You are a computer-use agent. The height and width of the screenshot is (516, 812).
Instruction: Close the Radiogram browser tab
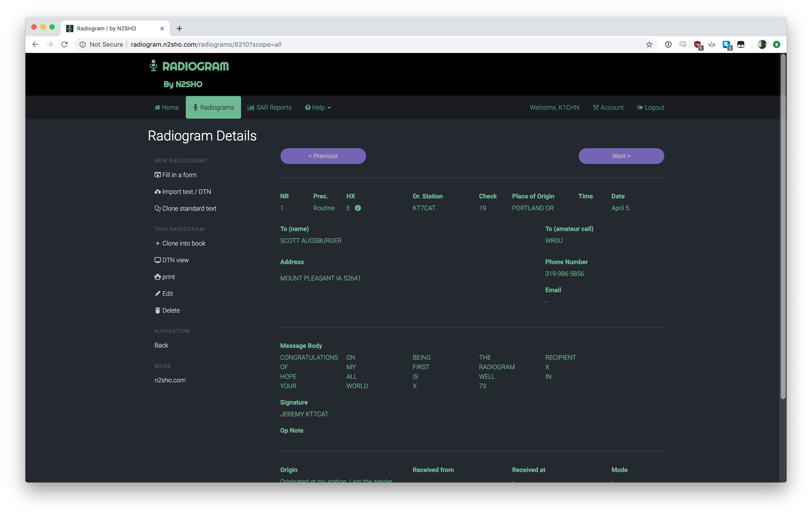pyautogui.click(x=162, y=29)
